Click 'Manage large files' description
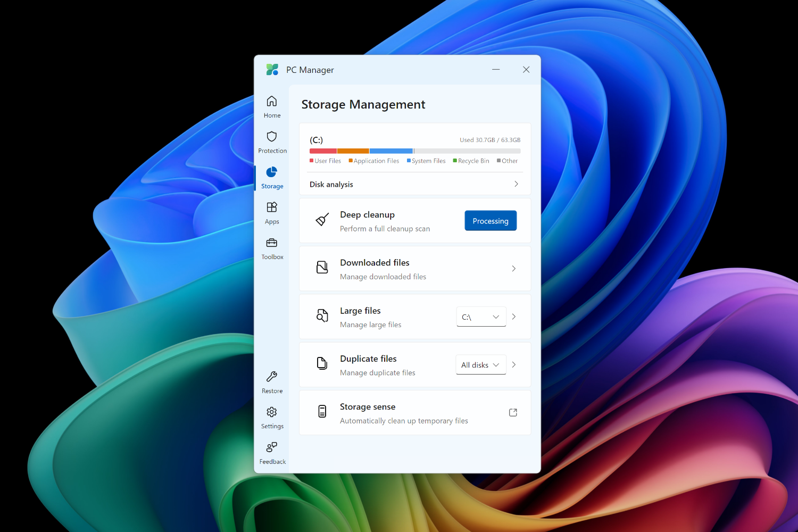Image resolution: width=798 pixels, height=532 pixels. [x=371, y=325]
